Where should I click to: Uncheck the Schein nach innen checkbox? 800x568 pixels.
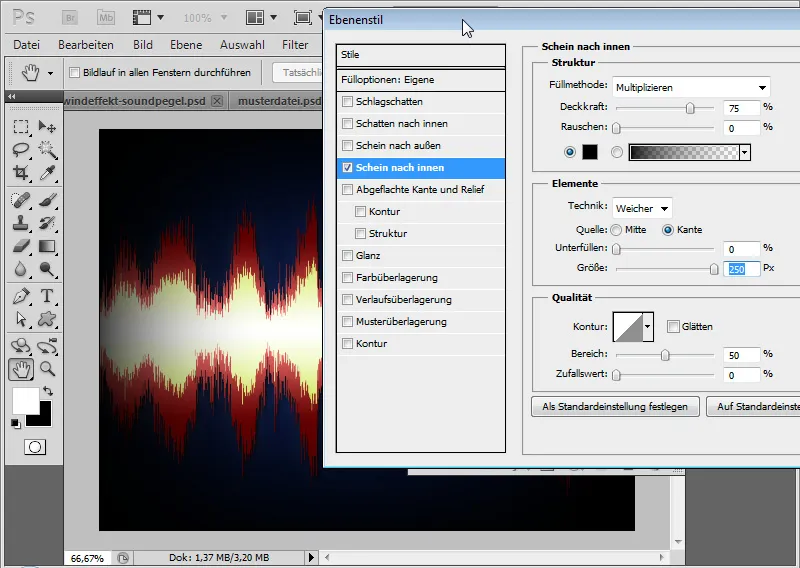(x=347, y=167)
